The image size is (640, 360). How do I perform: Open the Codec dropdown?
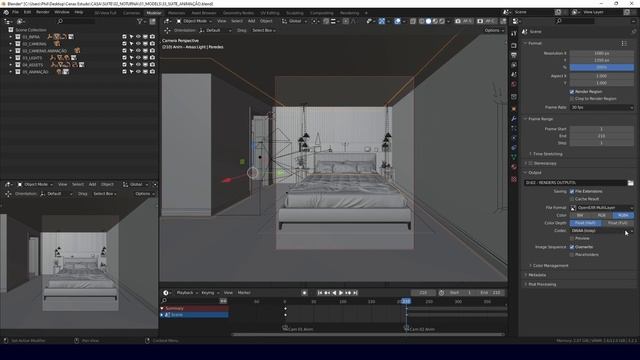602,231
